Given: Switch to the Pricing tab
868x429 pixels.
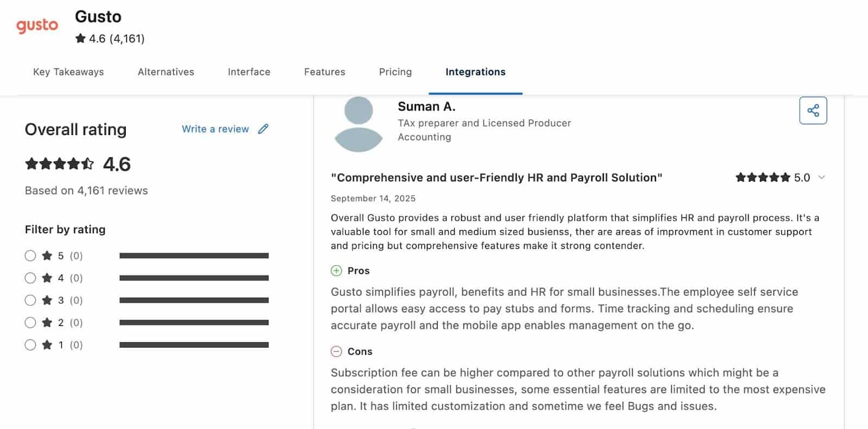Looking at the screenshot, I should tap(395, 72).
